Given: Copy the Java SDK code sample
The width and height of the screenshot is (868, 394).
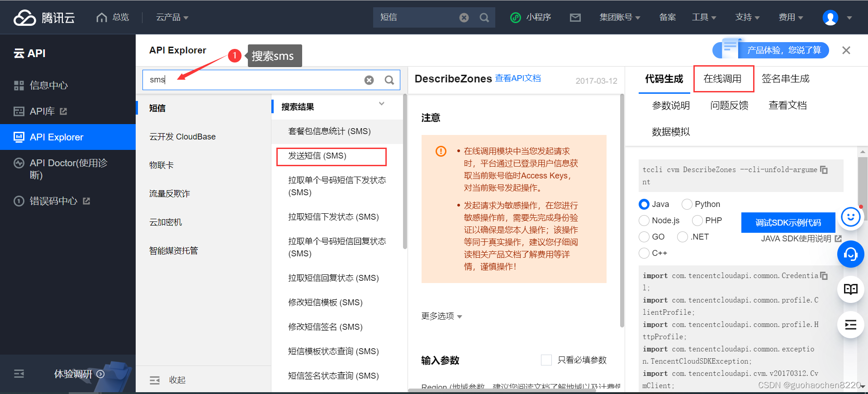Looking at the screenshot, I should coord(824,276).
